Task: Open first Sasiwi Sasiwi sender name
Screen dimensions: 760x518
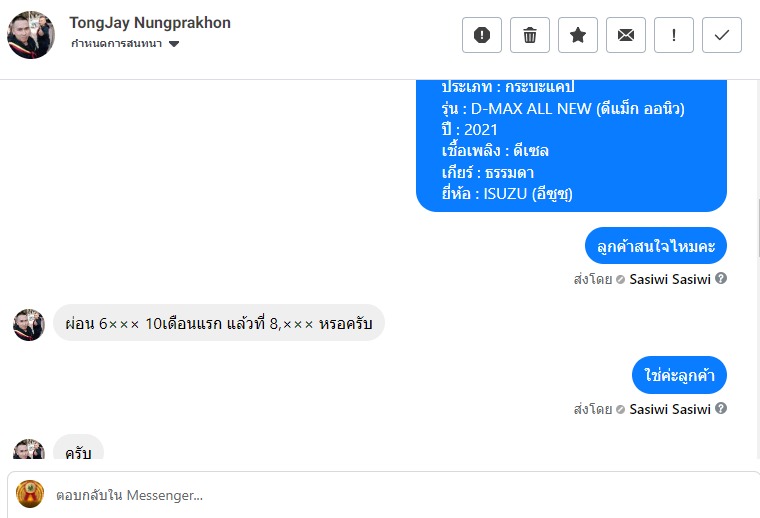Action: 670,279
